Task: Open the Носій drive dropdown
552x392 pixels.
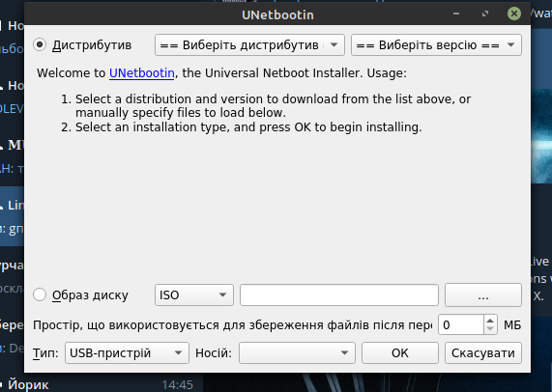Action: (297, 352)
